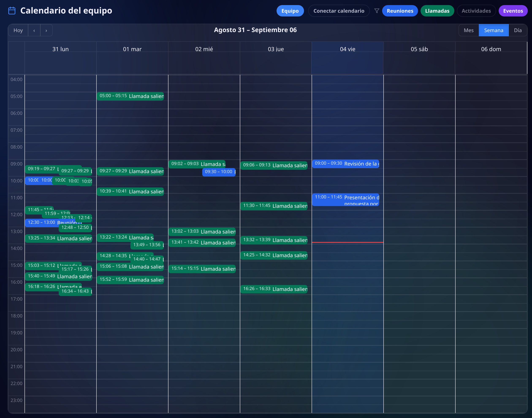Open the 09:06 – 09:13 call on Thursday
Viewport: 532px width, 418px height.
pos(274,166)
